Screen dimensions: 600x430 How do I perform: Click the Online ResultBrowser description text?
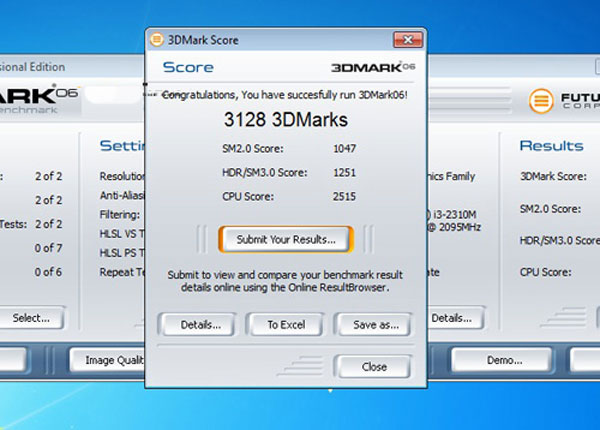pos(285,281)
